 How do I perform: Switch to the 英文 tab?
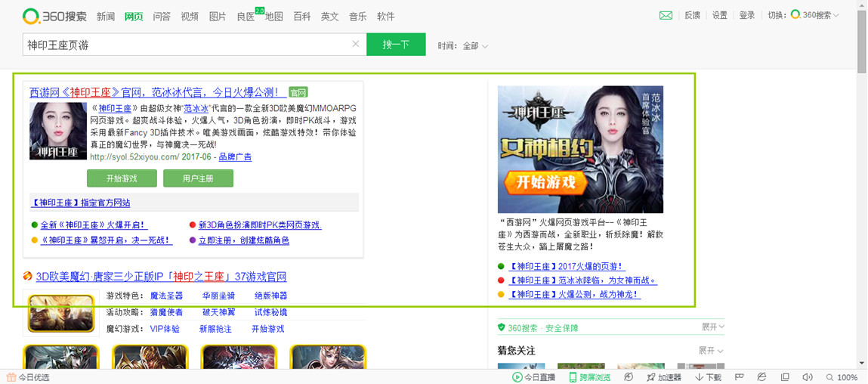[x=330, y=16]
